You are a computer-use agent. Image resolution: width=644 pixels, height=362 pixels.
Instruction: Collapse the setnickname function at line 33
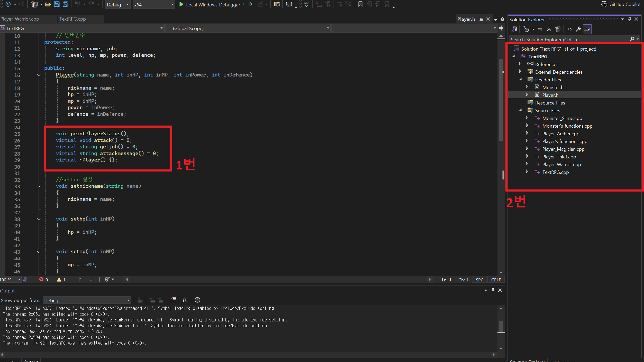click(39, 186)
